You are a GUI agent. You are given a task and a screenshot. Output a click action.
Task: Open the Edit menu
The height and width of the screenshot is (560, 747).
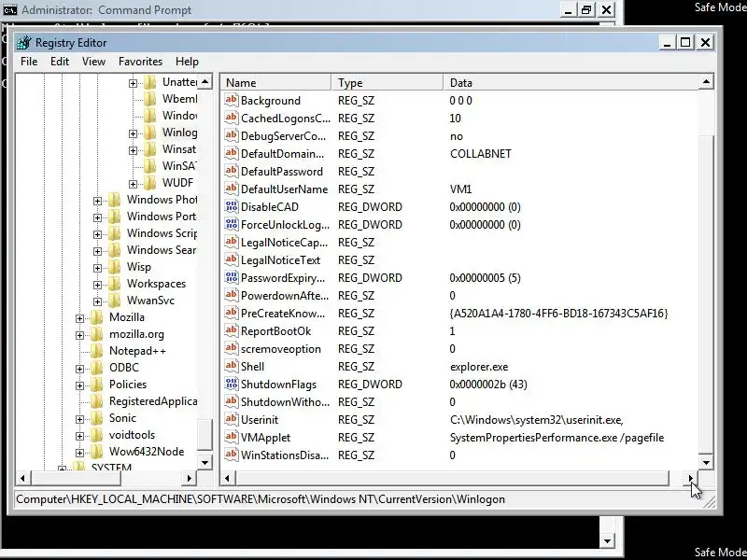(60, 62)
